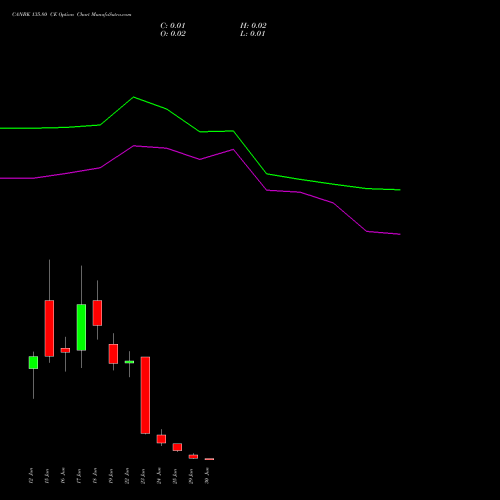This screenshot has height=500, width=500.
Task: Select the low value 'L: 0.01'
Action: 253,34
